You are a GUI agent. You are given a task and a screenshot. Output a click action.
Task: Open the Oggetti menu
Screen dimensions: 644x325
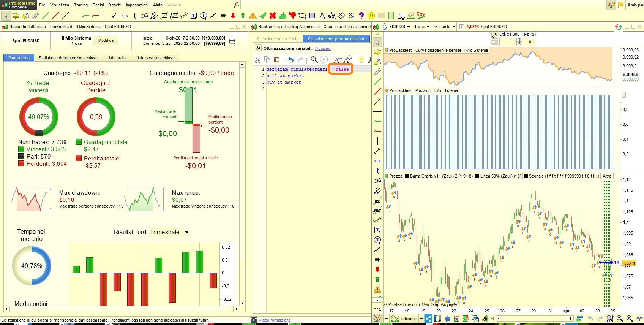(115, 5)
